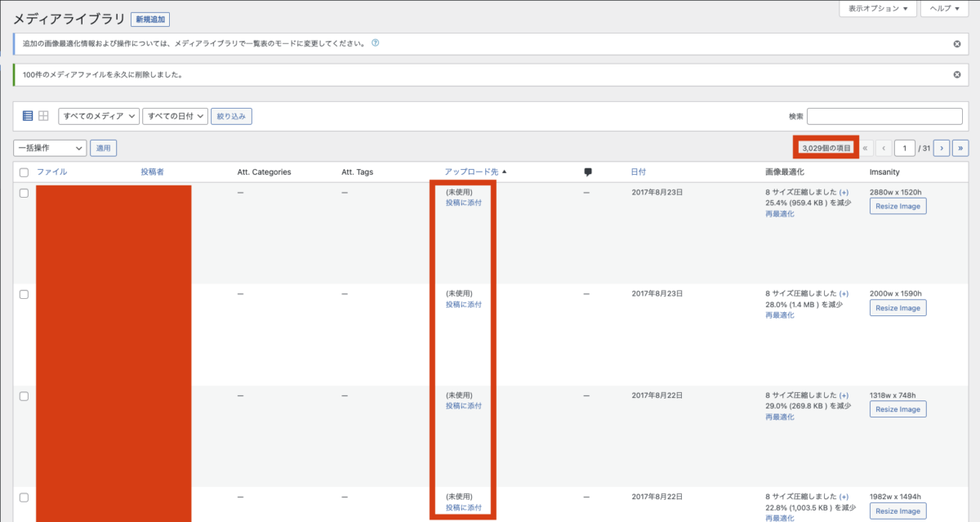The image size is (980, 522).
Task: Dismiss the image optimization info notice
Action: point(957,43)
